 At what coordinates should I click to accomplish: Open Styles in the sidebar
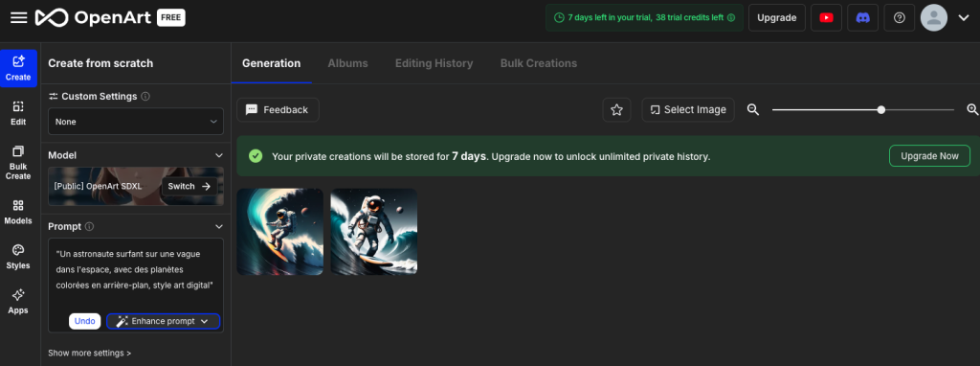(x=18, y=257)
